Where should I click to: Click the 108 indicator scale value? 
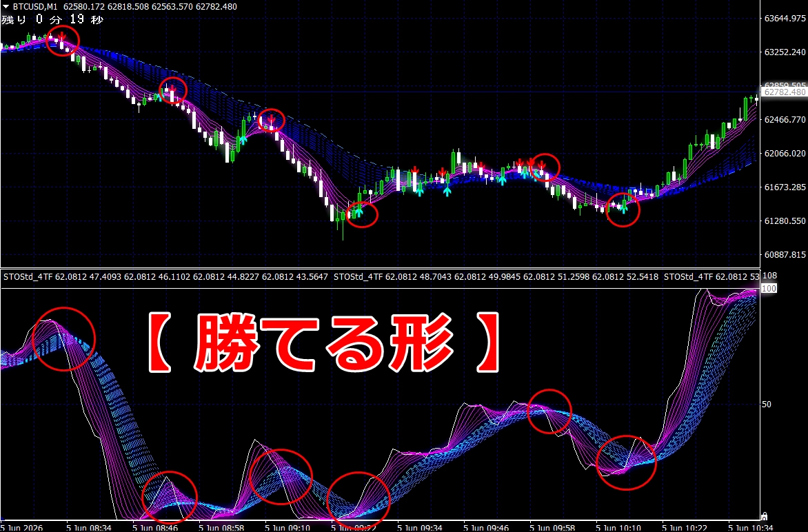pos(769,276)
